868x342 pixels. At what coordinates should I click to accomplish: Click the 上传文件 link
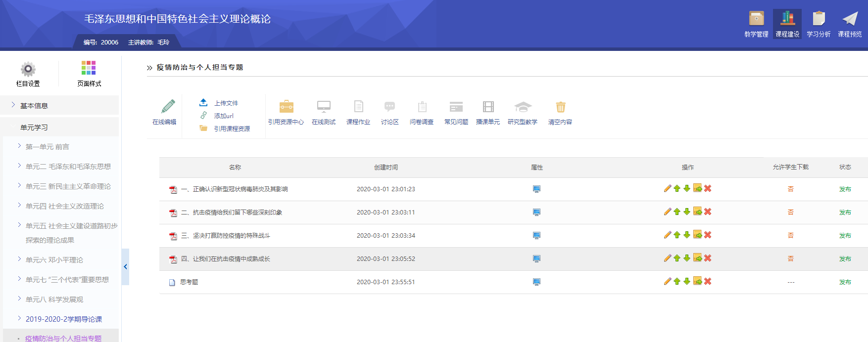point(226,103)
